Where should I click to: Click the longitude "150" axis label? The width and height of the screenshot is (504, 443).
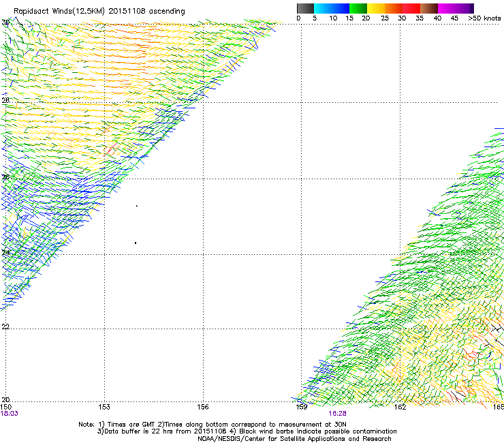pos(5,407)
